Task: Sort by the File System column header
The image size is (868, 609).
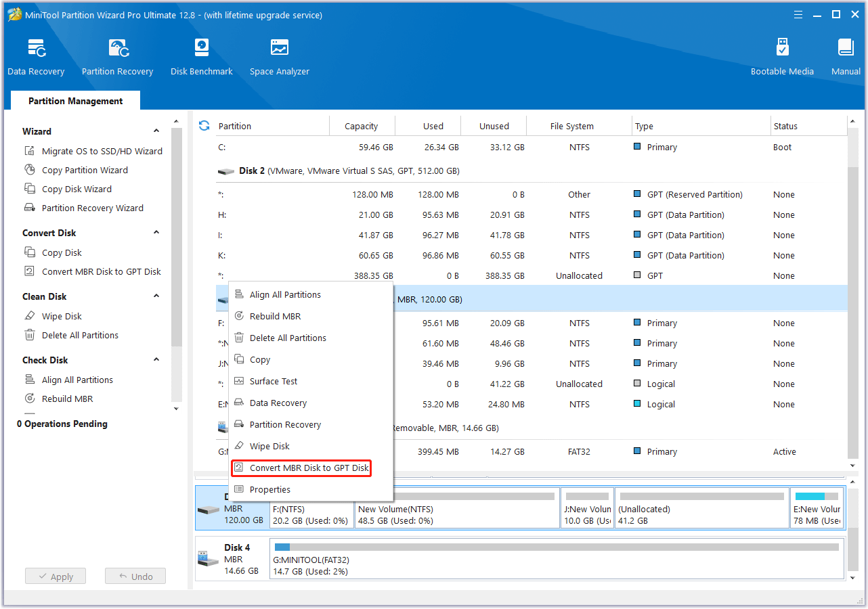Action: tap(579, 126)
